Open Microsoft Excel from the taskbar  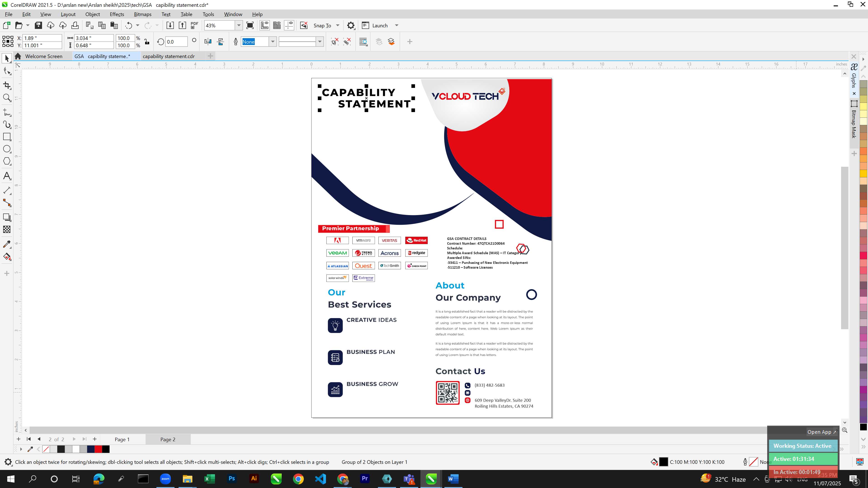[210, 479]
